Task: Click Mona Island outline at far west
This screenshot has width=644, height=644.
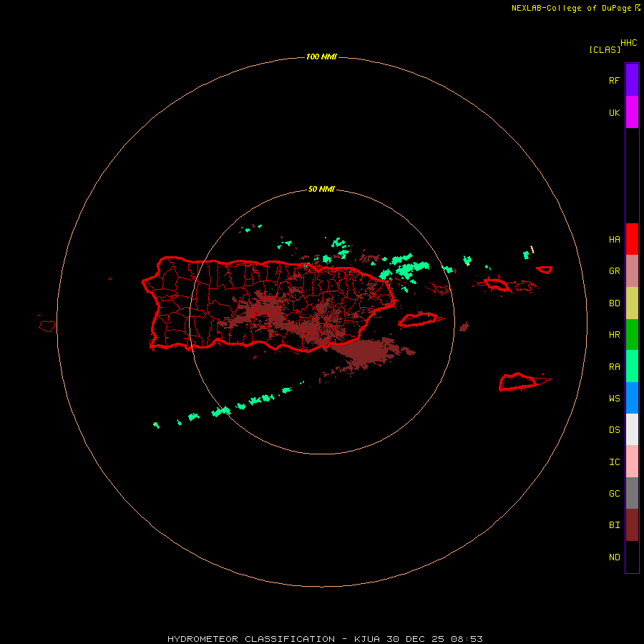Action: (x=47, y=326)
